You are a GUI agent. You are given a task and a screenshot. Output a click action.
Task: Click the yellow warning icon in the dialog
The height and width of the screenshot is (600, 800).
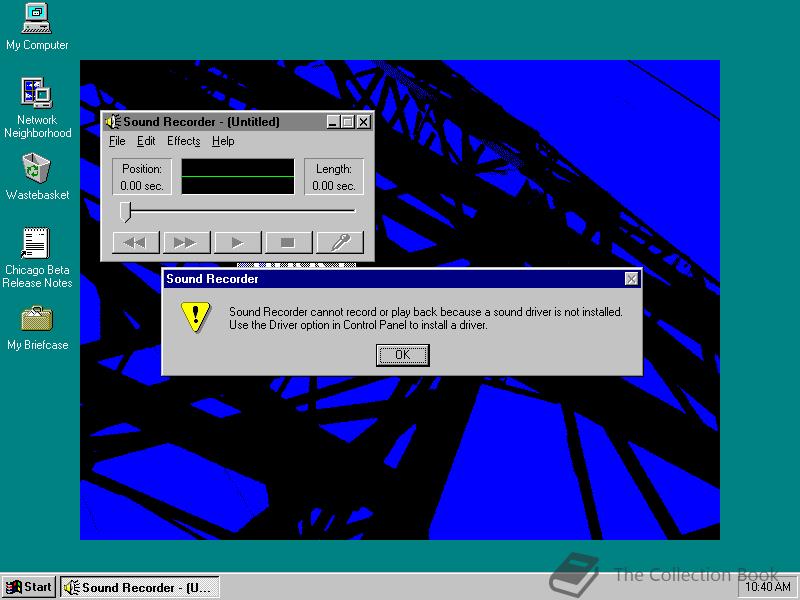[195, 317]
